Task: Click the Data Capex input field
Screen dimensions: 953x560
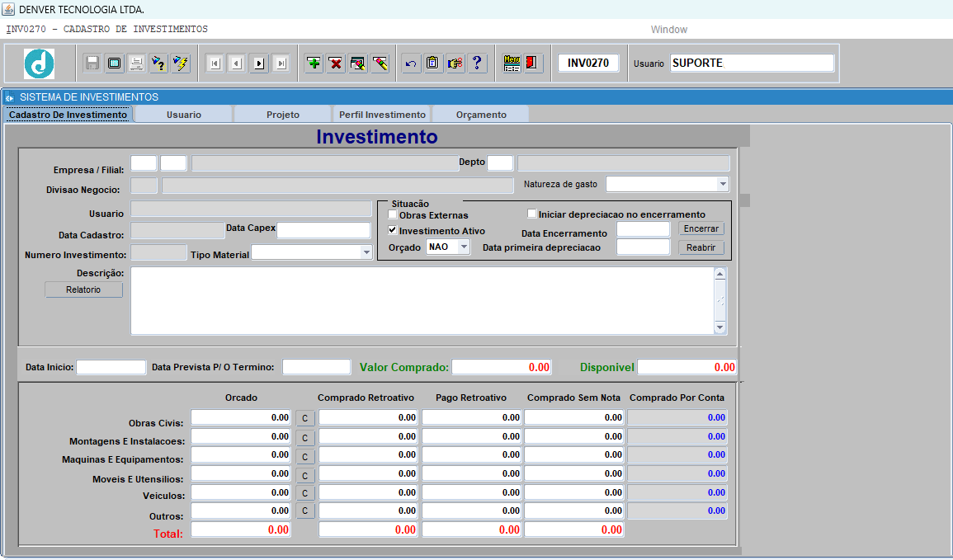Action: [x=323, y=230]
